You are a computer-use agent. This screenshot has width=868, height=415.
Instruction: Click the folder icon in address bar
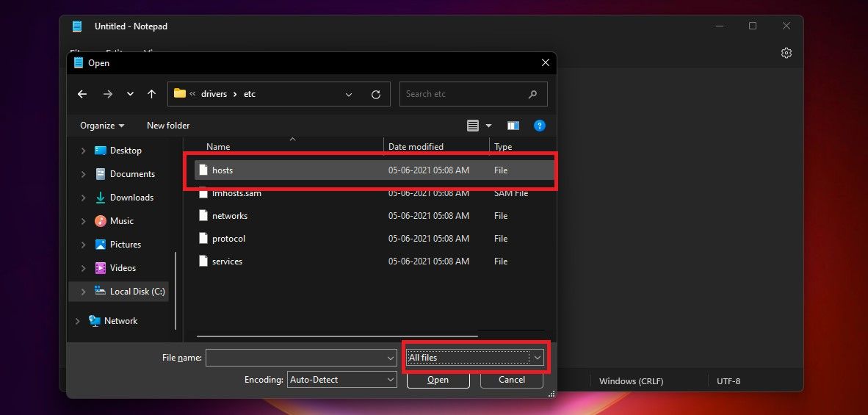pyautogui.click(x=179, y=93)
